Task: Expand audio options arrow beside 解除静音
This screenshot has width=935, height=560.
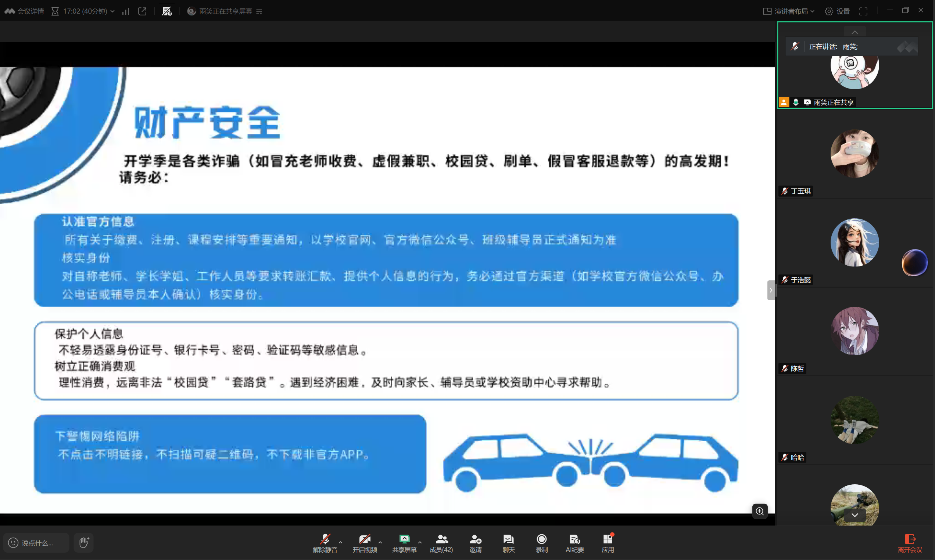Action: pos(340,542)
